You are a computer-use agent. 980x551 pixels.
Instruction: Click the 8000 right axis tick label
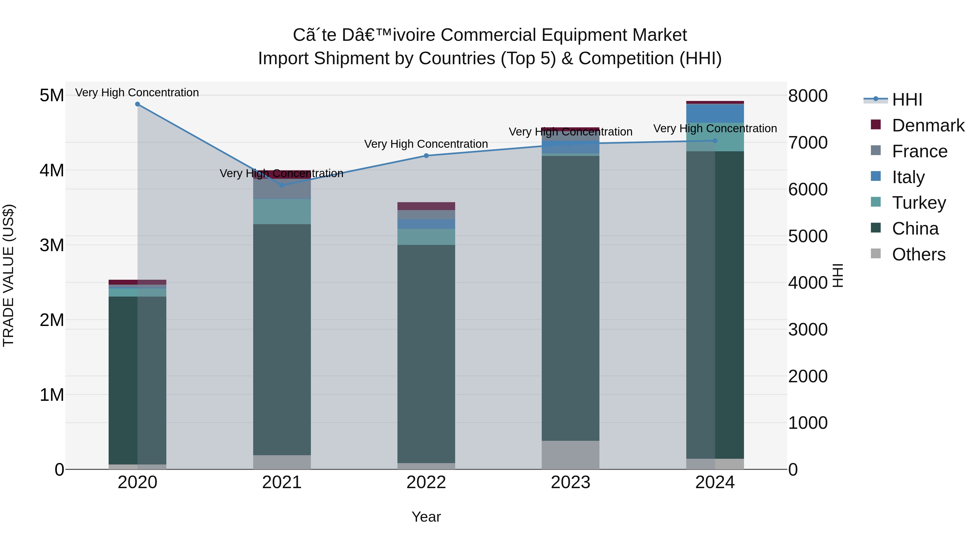pyautogui.click(x=808, y=96)
